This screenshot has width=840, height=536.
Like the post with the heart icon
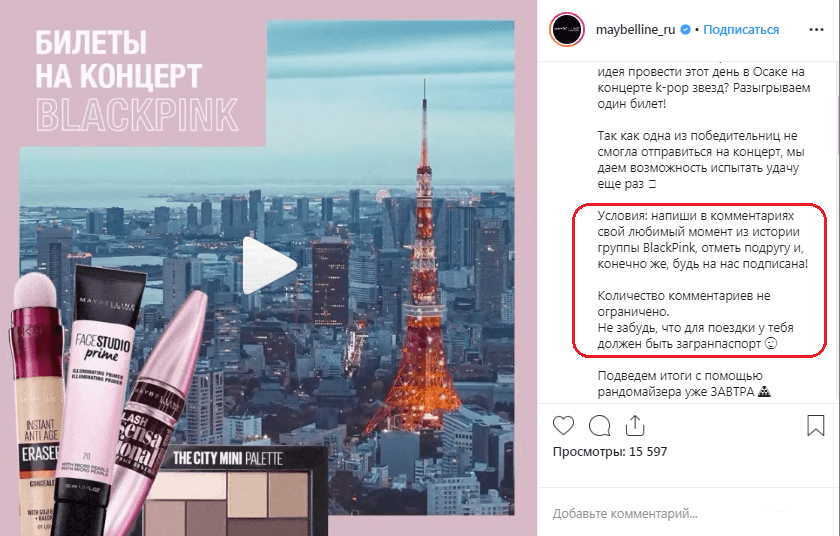click(563, 426)
